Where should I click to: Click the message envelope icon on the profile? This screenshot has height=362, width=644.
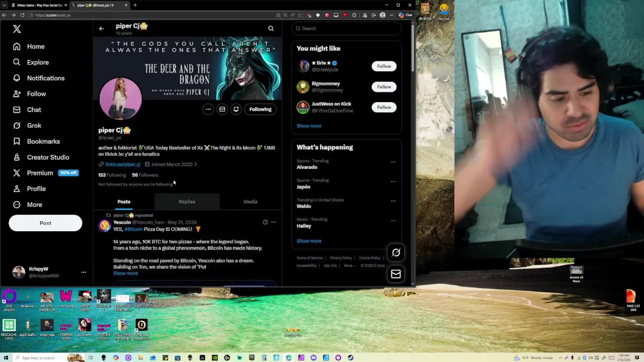[222, 109]
